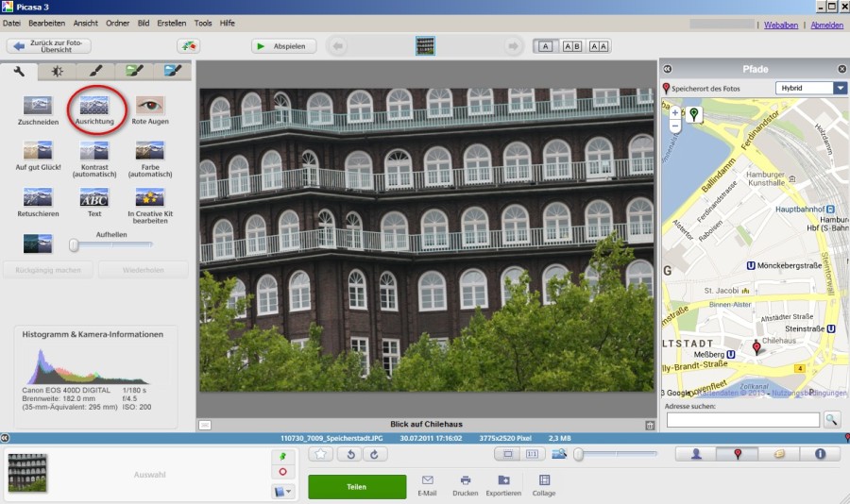Viewport: 850px width, 504px height.
Task: Collapse the Pfade panel with the double-arrow
Action: pyautogui.click(x=667, y=69)
